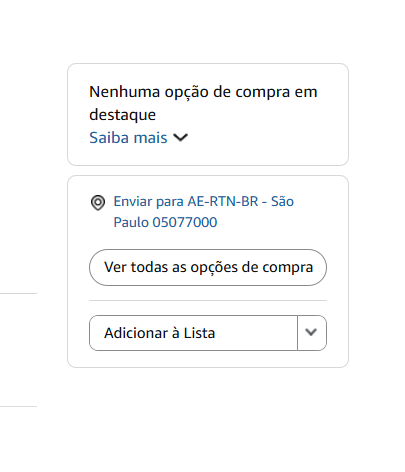Click the word destaque in the heading
405x472 pixels.
tap(122, 115)
